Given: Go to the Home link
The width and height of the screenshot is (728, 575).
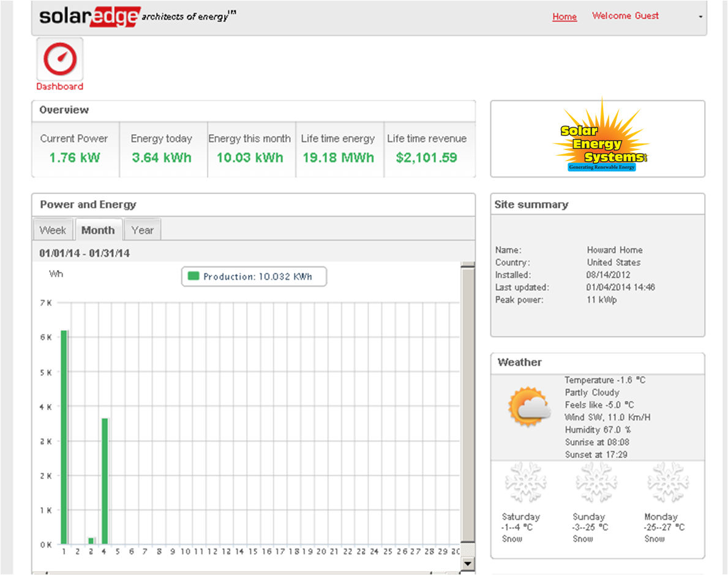Looking at the screenshot, I should tap(565, 17).
